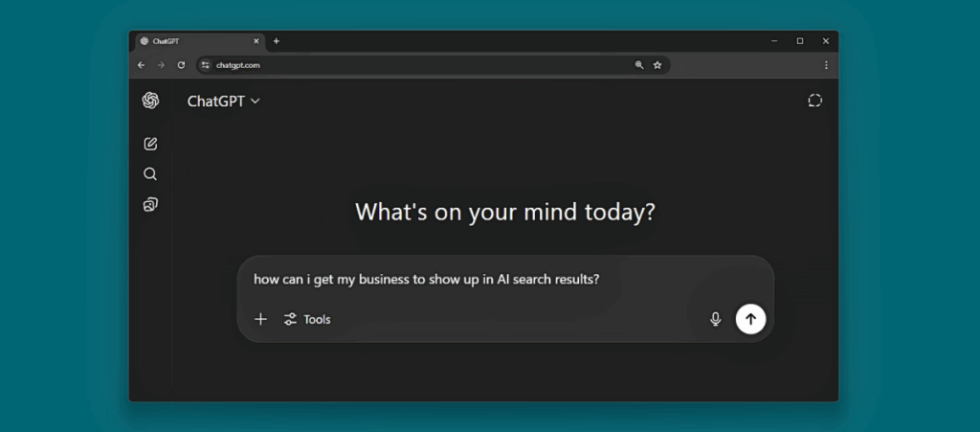Image resolution: width=980 pixels, height=432 pixels.
Task: Go back with the browser back arrow
Action: [142, 65]
